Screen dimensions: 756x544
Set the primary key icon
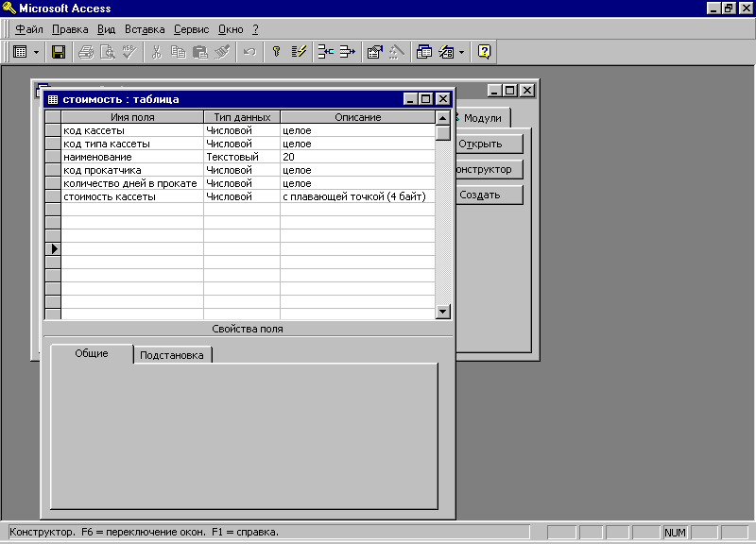(x=276, y=52)
